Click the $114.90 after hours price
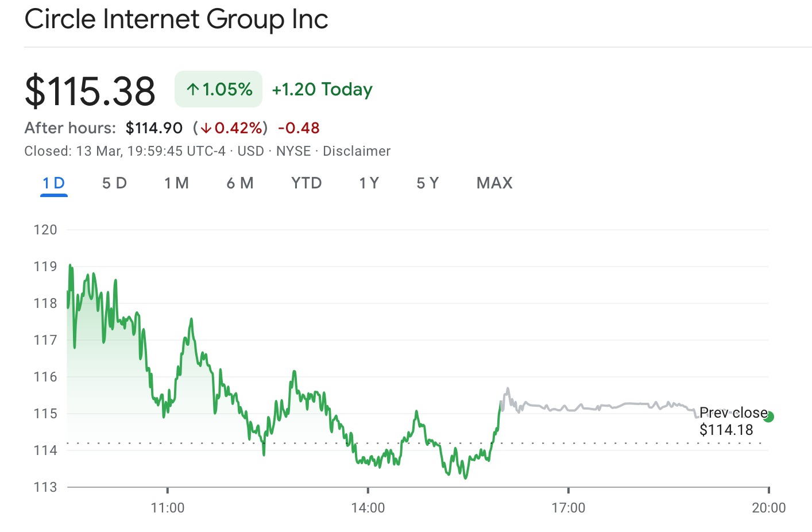Screen dimensions: 812x532 point(154,128)
